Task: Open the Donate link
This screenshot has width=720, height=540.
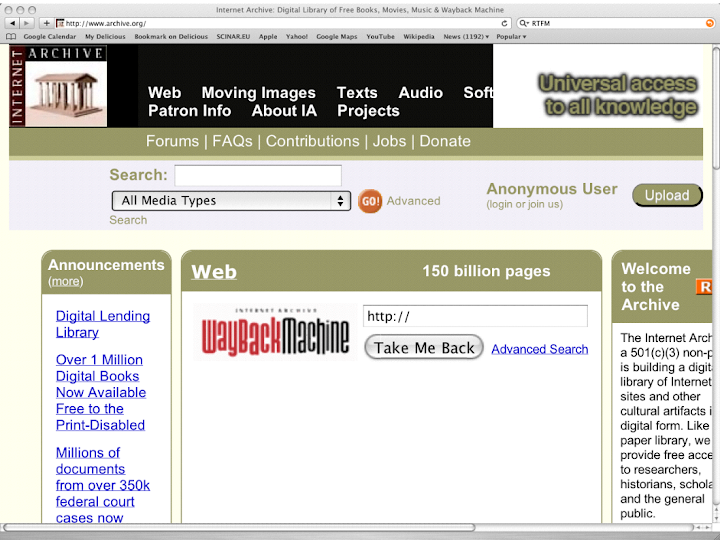Action: pyautogui.click(x=445, y=141)
